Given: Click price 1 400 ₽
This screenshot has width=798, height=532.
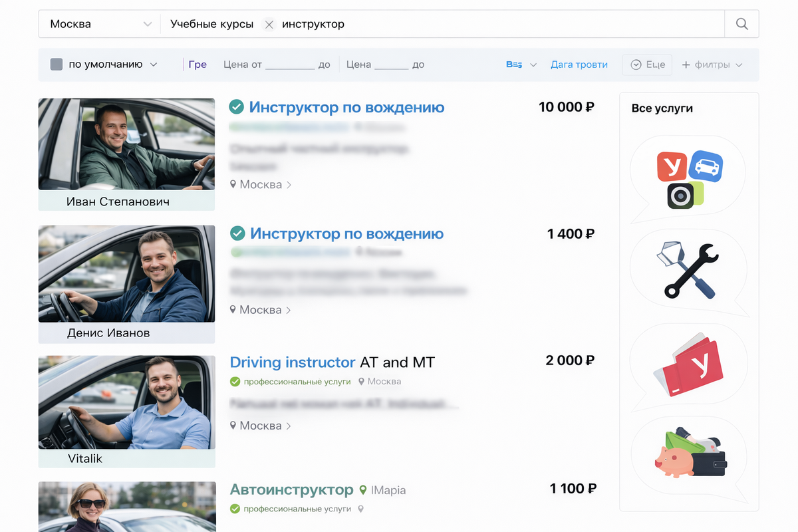Looking at the screenshot, I should [x=571, y=233].
